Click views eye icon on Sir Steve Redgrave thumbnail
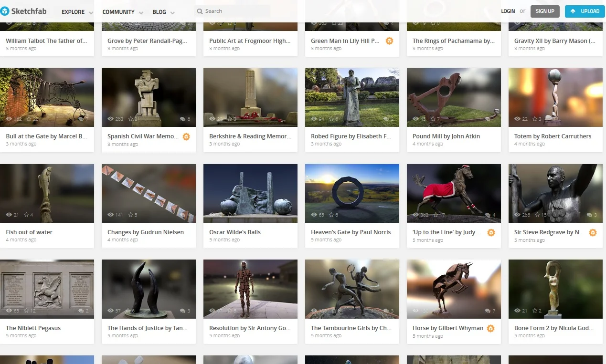The height and width of the screenshot is (364, 606). click(x=517, y=215)
